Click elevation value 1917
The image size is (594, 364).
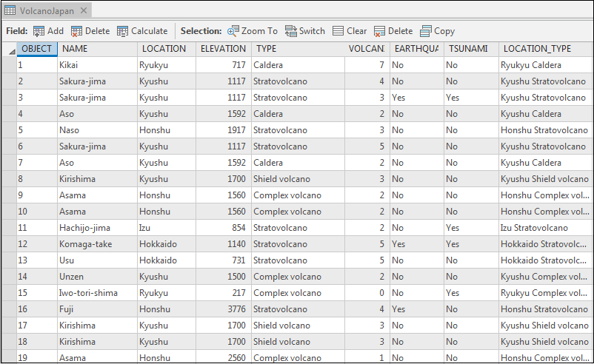coord(224,130)
